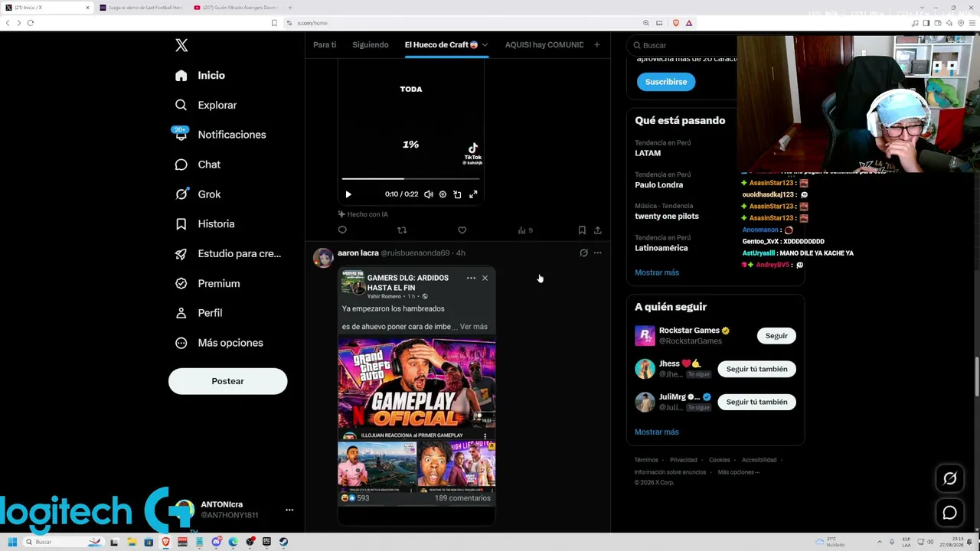Open more options on aaron lacra's post
Screen dimensions: 980x551
tap(598, 253)
